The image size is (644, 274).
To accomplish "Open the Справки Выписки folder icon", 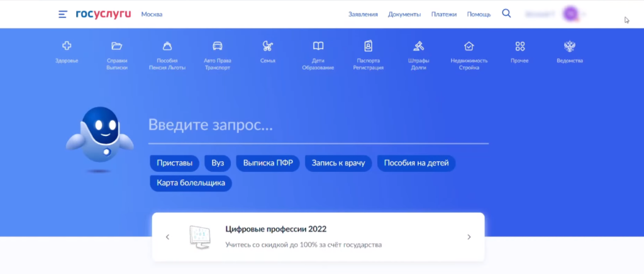I will pyautogui.click(x=117, y=46).
